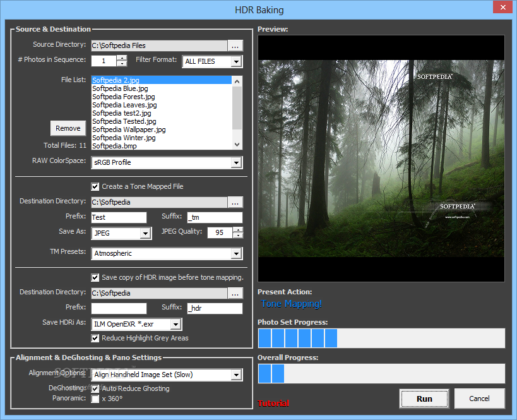
Task: Decrease the JPEG Quality value
Action: [238, 236]
